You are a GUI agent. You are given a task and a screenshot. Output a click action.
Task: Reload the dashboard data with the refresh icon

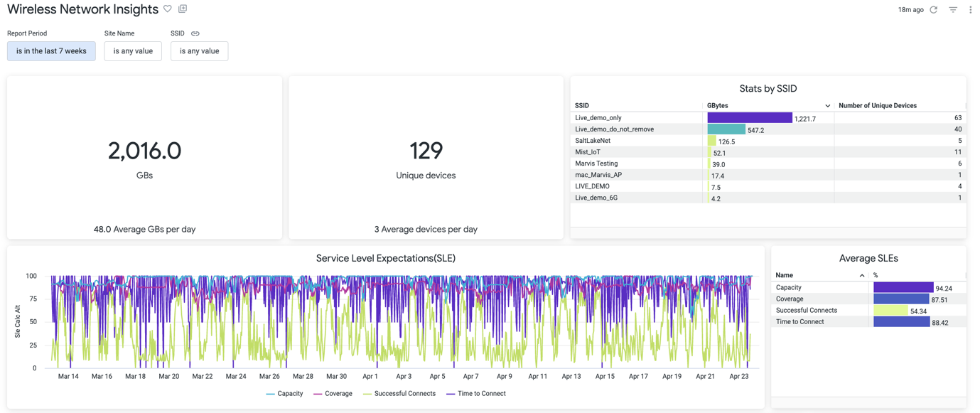pos(934,10)
